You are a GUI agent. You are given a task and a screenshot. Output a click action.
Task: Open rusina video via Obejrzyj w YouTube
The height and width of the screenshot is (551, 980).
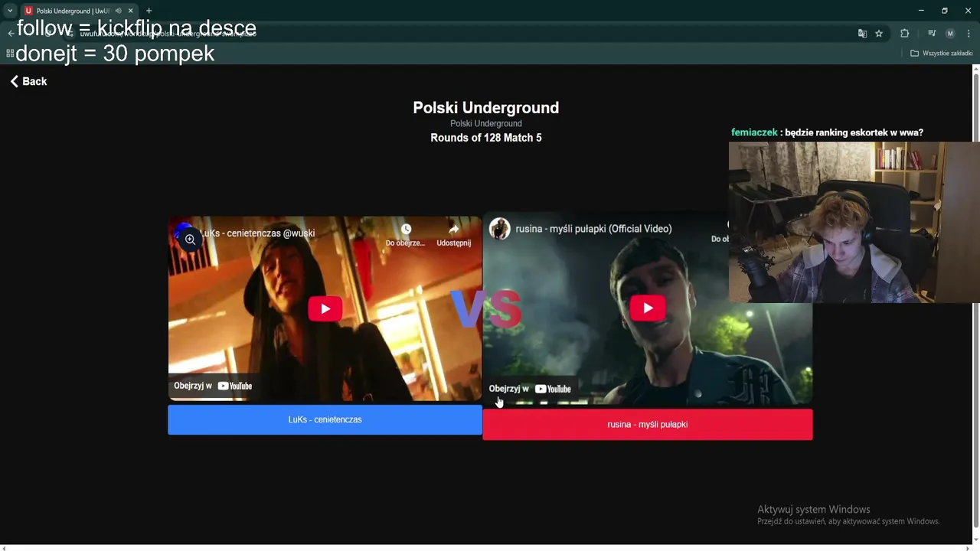(x=530, y=389)
